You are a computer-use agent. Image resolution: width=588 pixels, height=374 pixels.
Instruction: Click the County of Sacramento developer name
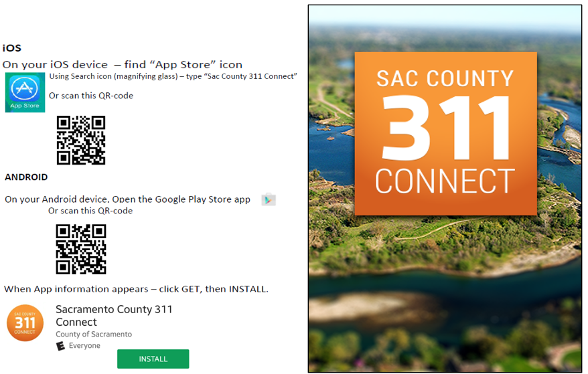pos(94,334)
